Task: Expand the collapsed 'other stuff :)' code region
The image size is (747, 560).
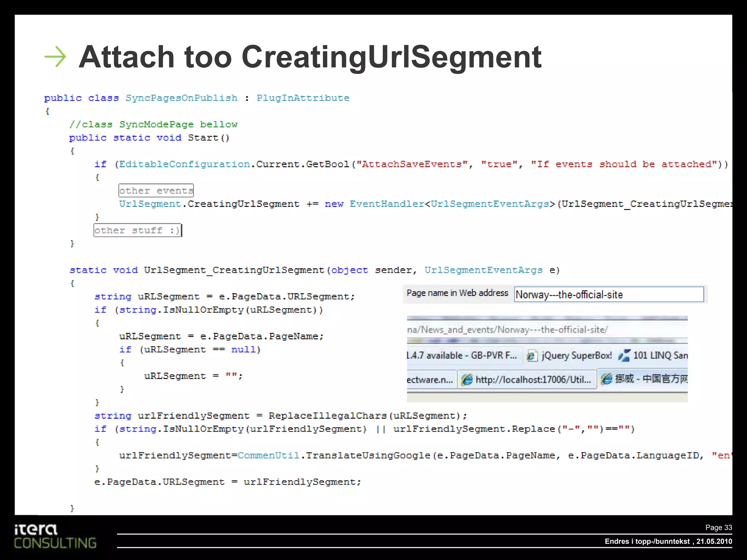Action: 137,230
